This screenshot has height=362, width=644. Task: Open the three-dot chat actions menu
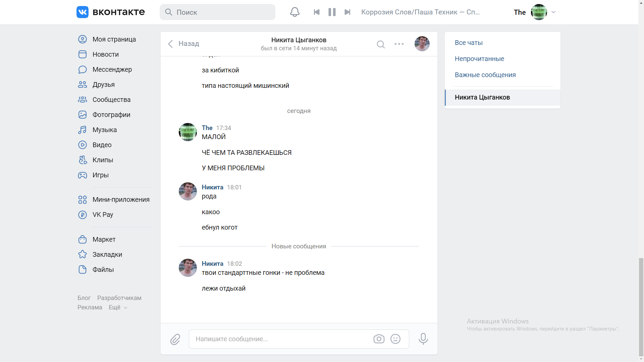tap(399, 44)
